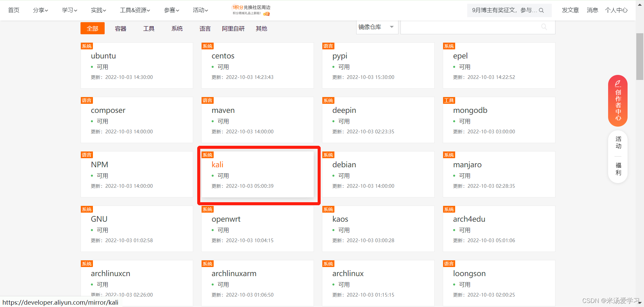This screenshot has width=644, height=307.
Task: Select the 阿里自研 category tab
Action: click(233, 29)
